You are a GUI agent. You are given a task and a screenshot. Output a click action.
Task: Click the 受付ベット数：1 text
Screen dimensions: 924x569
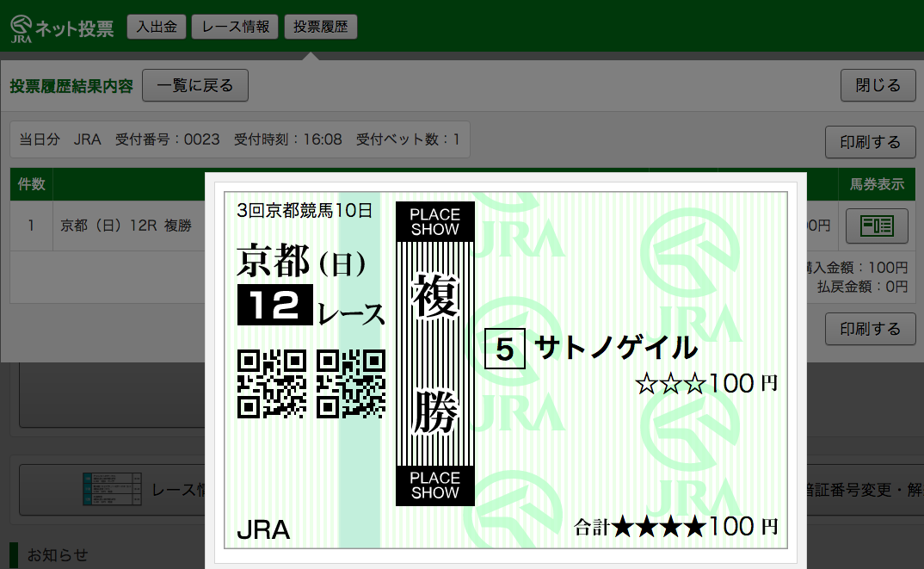coord(408,139)
